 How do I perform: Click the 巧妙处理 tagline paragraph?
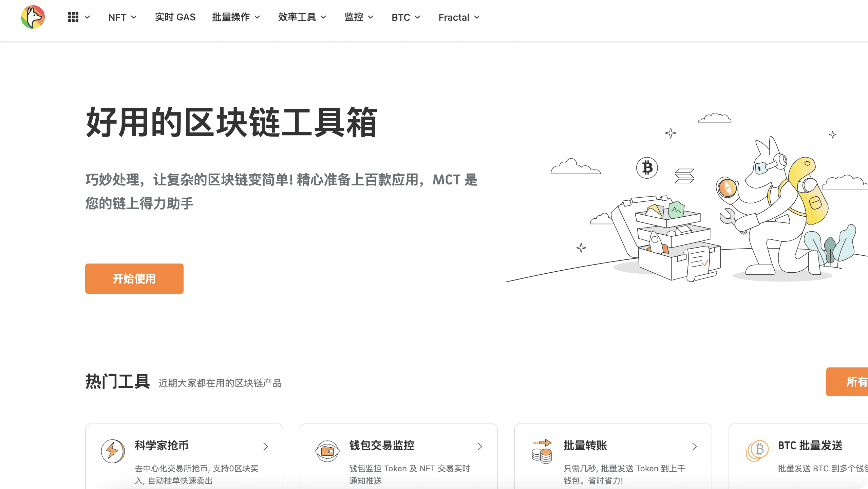tap(281, 192)
